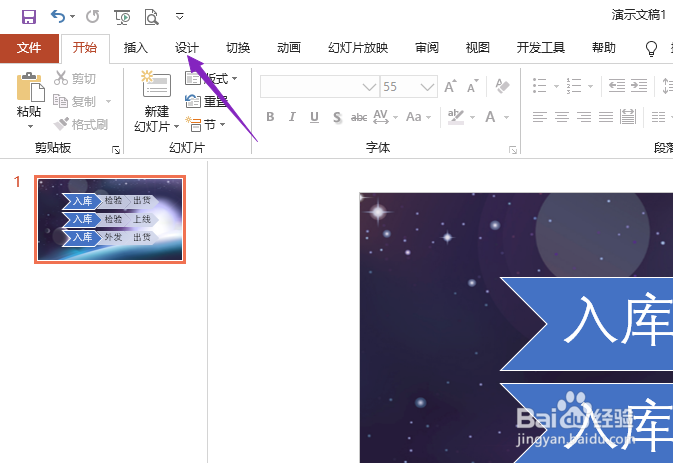Click the Save icon in quick access toolbar
The height and width of the screenshot is (463, 673).
29,17
